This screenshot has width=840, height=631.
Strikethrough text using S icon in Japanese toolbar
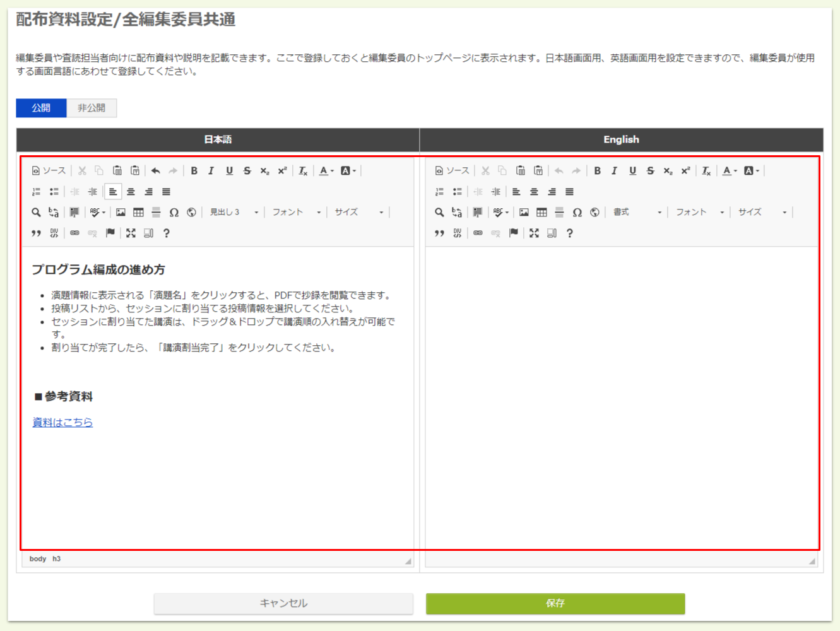[247, 170]
